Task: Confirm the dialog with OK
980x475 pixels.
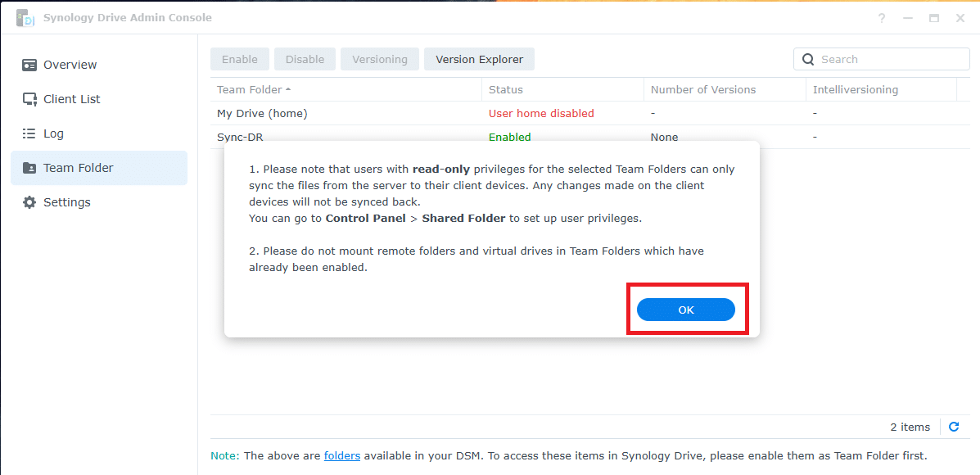Action: (685, 310)
